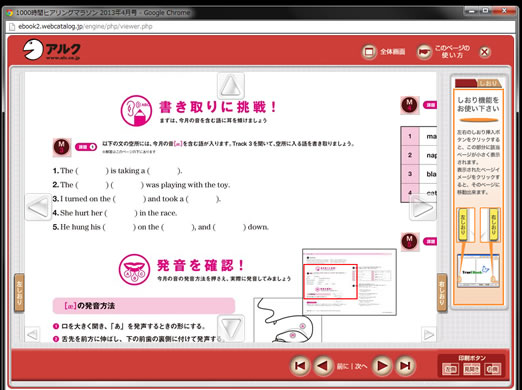Click the ALC logo in header

[x=51, y=50]
